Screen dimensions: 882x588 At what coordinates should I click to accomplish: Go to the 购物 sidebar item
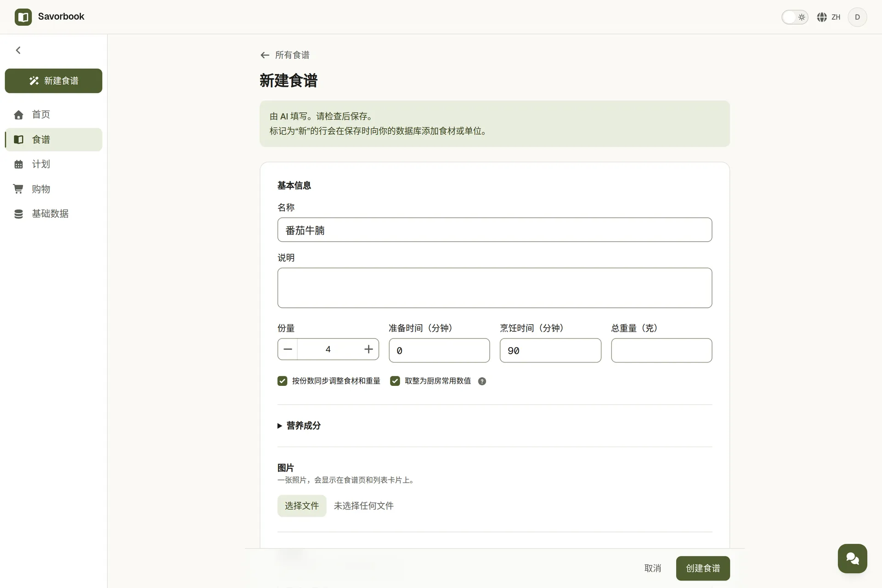(x=54, y=189)
